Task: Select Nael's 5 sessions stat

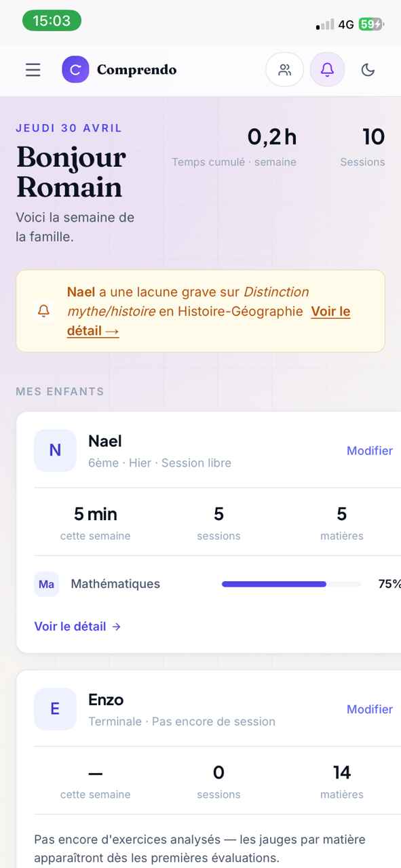Action: point(218,523)
